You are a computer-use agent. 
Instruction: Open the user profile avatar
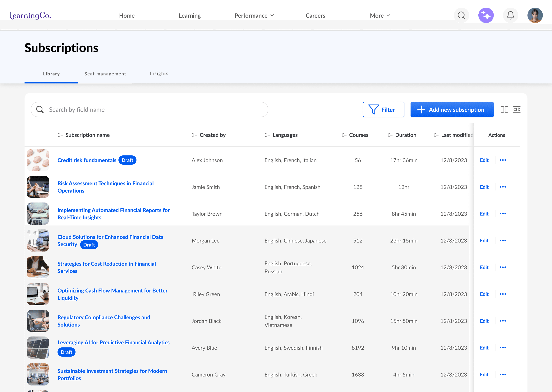point(535,16)
